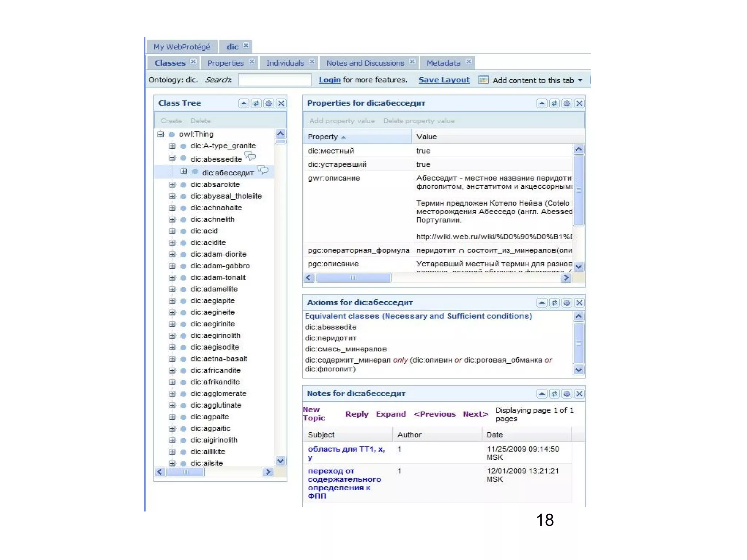
Task: Click in the ontology Search field
Action: coord(274,80)
